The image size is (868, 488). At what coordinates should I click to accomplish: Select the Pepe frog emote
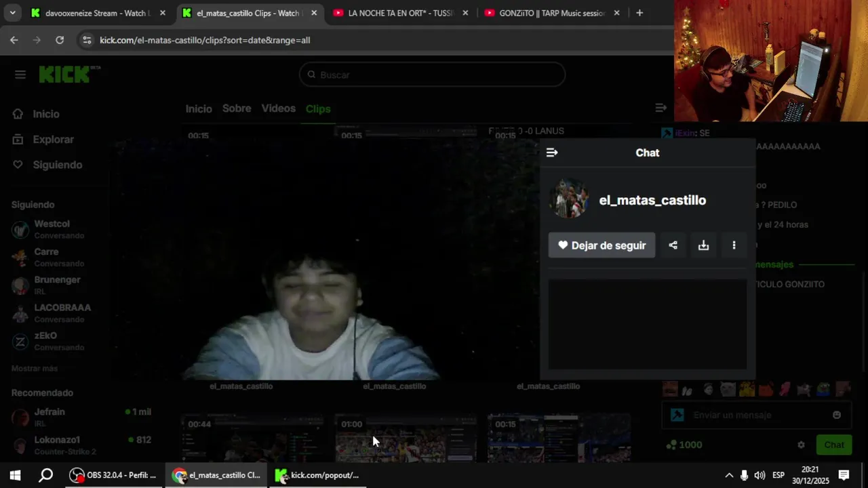(x=823, y=389)
